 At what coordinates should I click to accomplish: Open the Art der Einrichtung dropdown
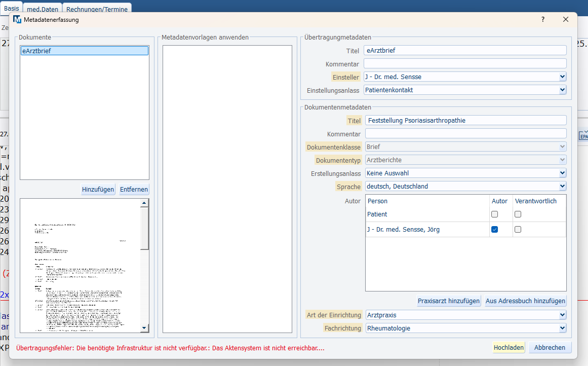pos(562,315)
